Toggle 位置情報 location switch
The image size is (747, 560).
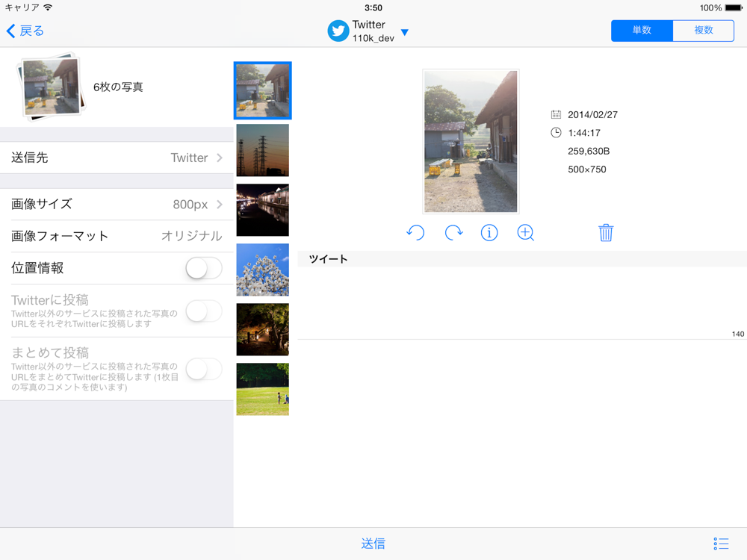pyautogui.click(x=204, y=268)
